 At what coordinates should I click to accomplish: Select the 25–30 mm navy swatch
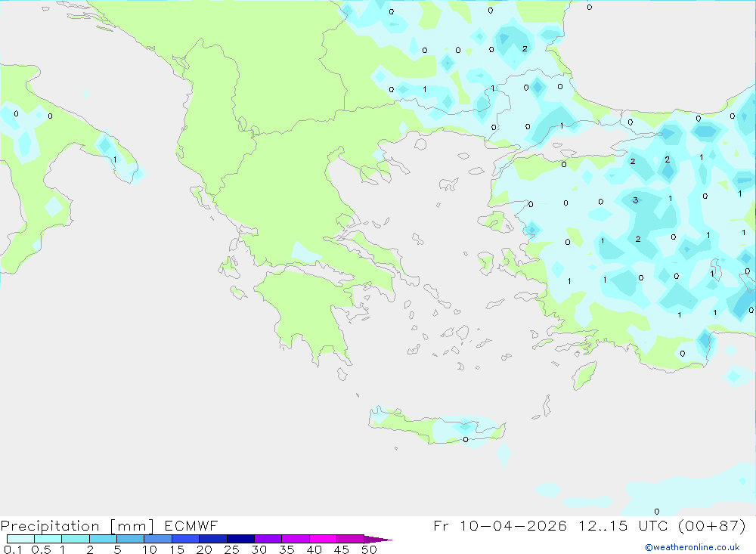tap(240, 539)
